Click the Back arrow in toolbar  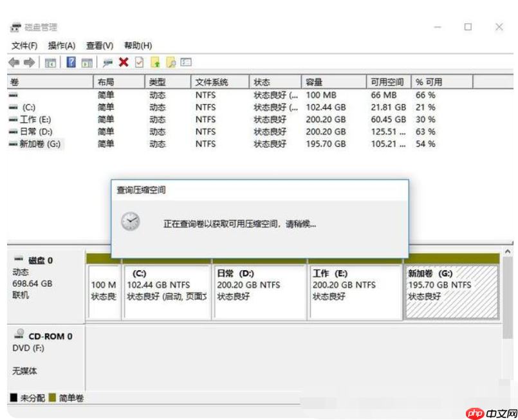pyautogui.click(x=14, y=62)
